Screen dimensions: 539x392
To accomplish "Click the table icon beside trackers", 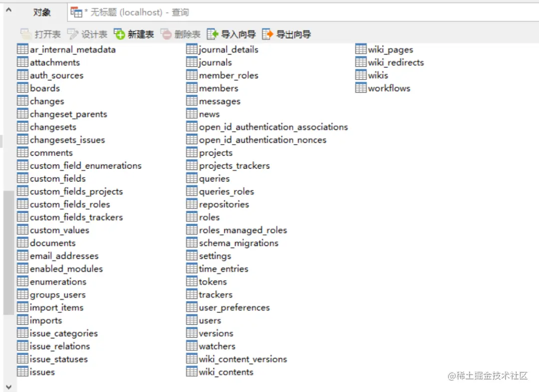I will coord(192,294).
